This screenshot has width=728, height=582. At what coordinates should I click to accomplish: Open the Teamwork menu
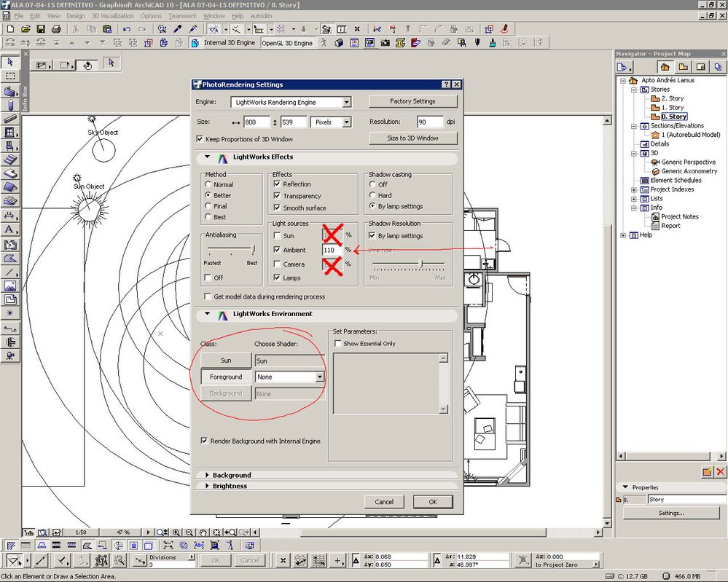[182, 16]
